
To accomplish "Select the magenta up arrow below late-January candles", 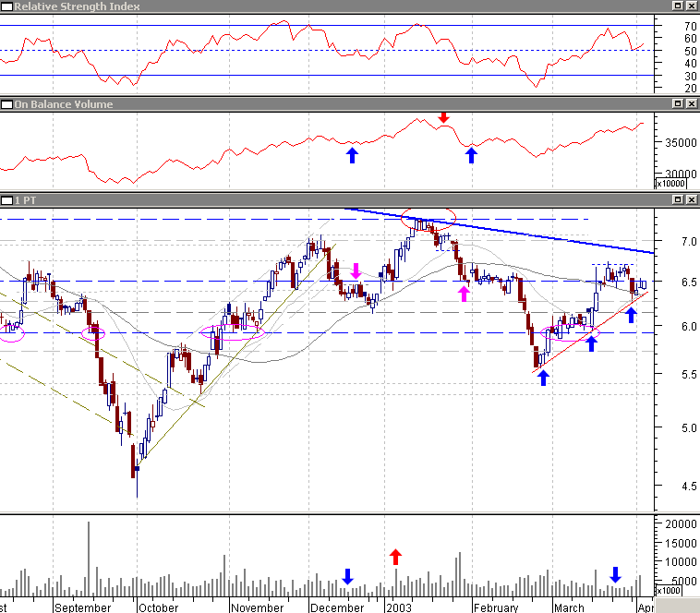I will click(x=465, y=294).
